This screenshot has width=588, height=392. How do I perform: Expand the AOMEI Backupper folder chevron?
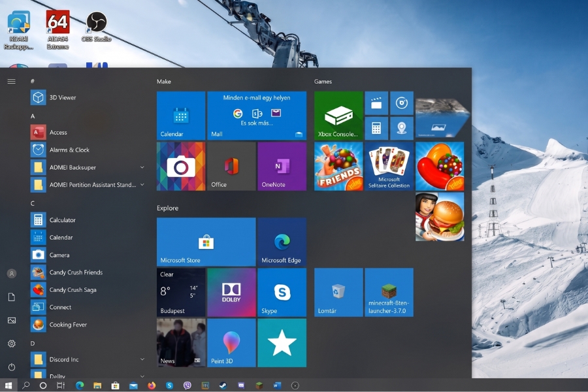(x=142, y=167)
